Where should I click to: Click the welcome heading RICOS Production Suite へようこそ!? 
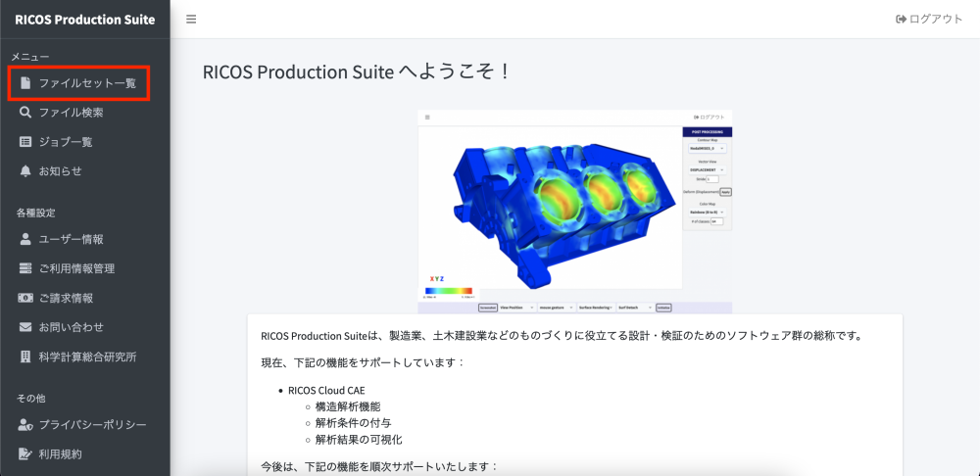tap(357, 71)
